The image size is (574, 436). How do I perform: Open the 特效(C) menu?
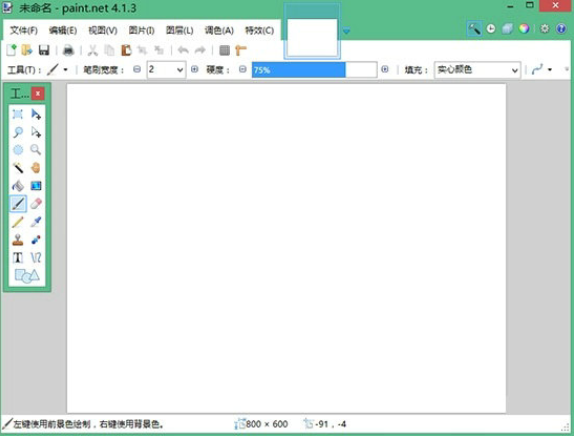[260, 30]
